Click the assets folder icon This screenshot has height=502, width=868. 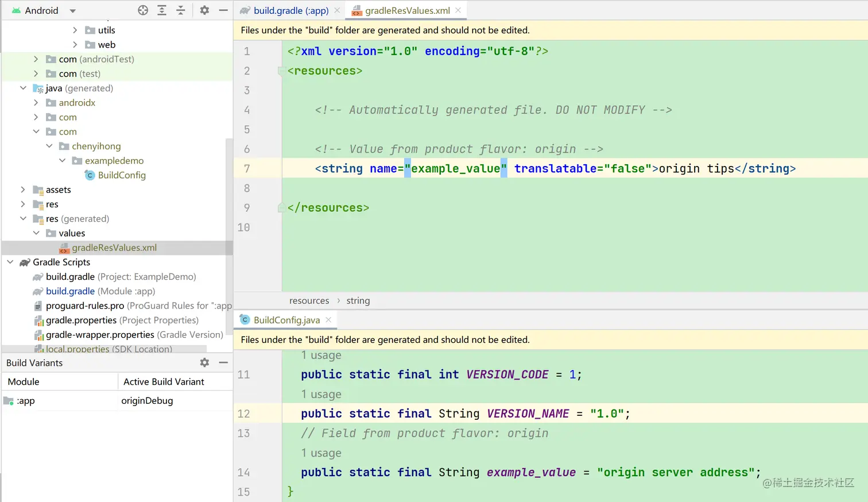click(x=38, y=190)
